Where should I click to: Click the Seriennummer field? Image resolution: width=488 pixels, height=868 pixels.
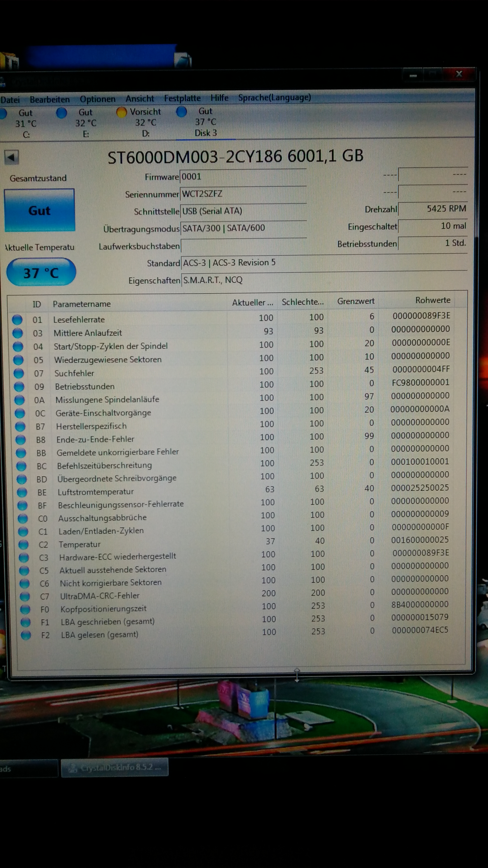[x=242, y=194]
